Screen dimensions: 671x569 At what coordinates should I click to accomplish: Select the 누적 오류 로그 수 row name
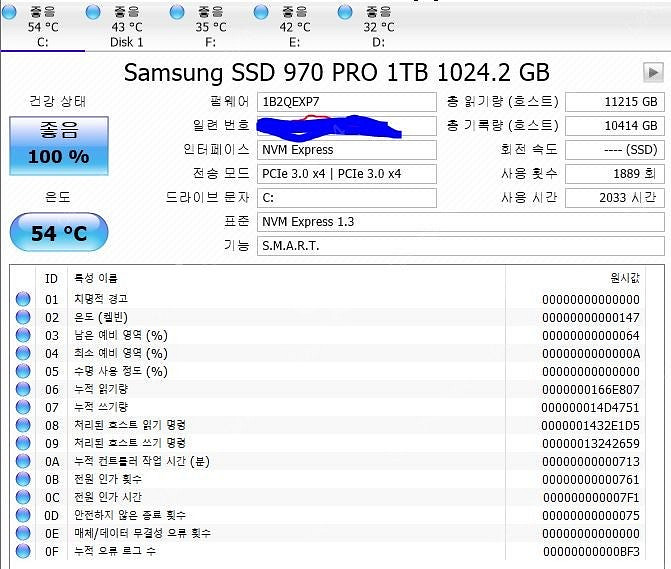[114, 551]
